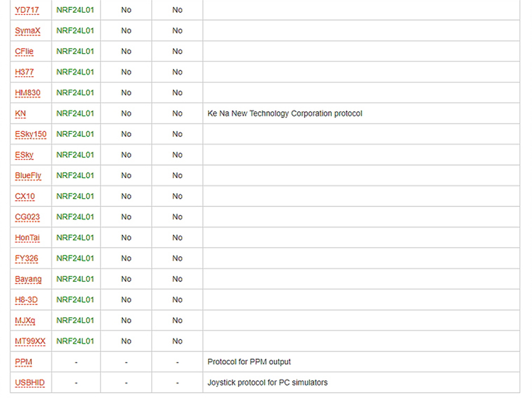Image resolution: width=532 pixels, height=398 pixels.
Task: Open the HonTai protocol link
Action: click(x=27, y=238)
